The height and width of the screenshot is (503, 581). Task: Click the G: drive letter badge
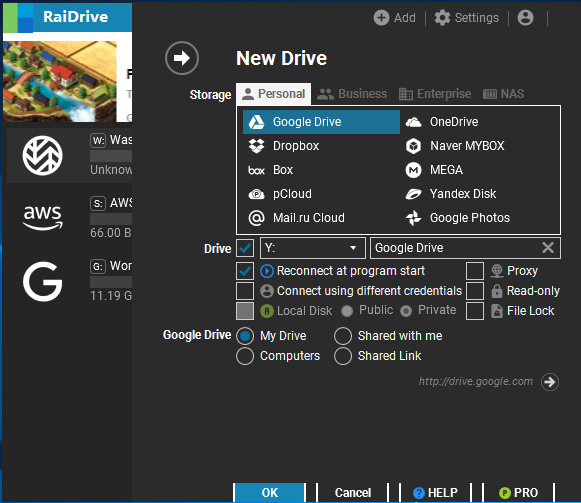click(x=98, y=267)
